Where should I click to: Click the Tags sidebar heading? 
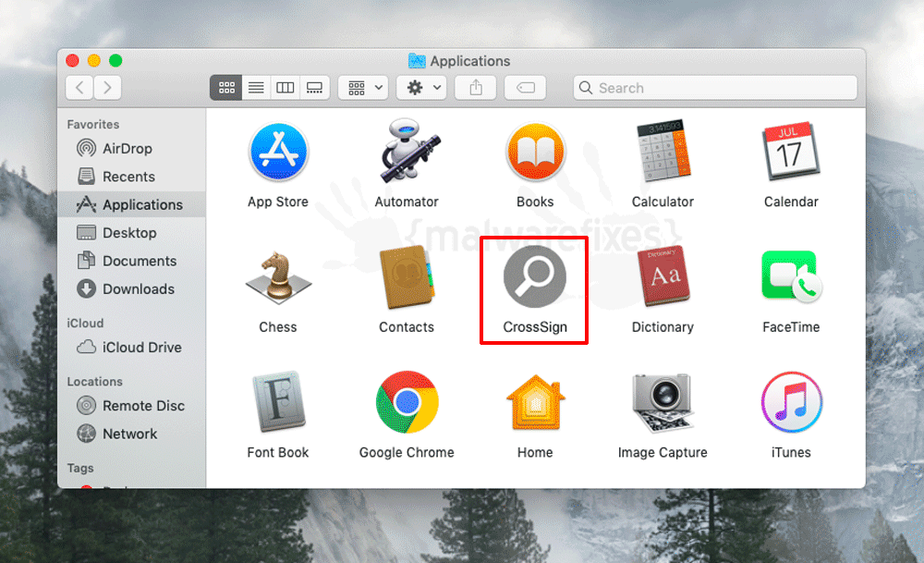[80, 468]
